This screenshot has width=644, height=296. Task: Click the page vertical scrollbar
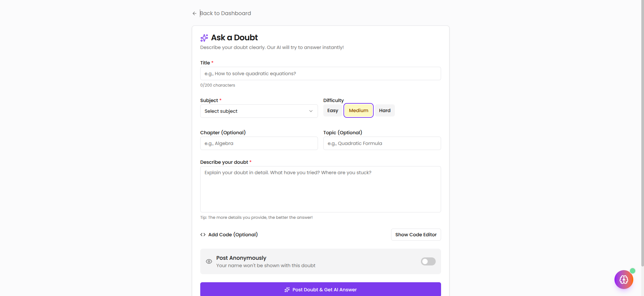coord(642,134)
